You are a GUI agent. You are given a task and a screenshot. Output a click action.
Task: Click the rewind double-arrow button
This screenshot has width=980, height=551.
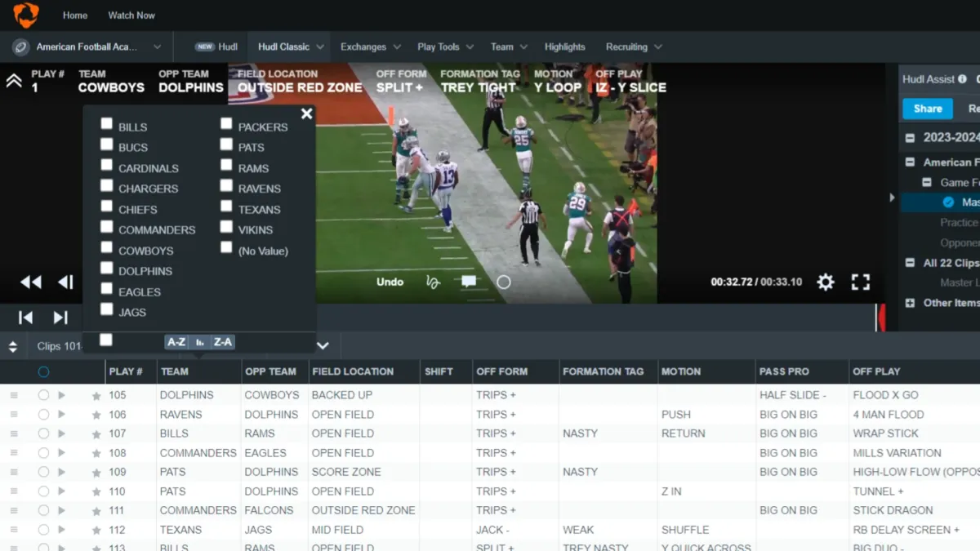pyautogui.click(x=31, y=282)
